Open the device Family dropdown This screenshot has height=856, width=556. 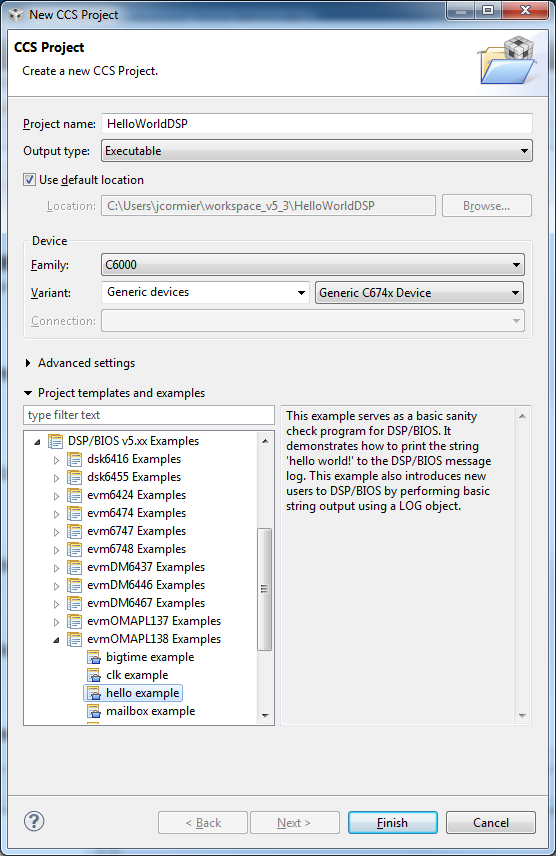[312, 265]
